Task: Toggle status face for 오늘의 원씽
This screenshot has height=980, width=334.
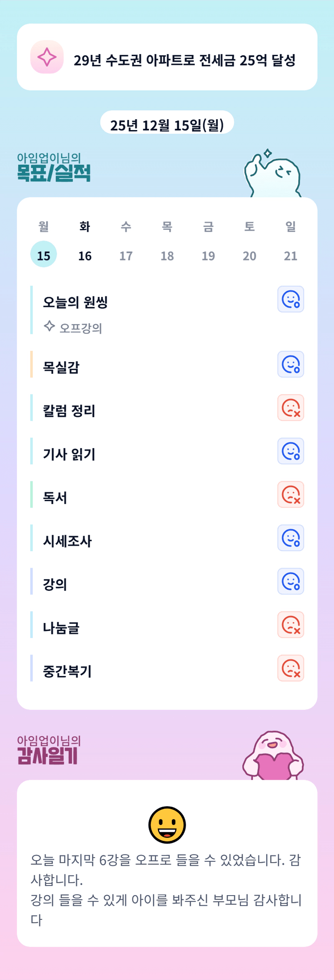Action: (290, 299)
